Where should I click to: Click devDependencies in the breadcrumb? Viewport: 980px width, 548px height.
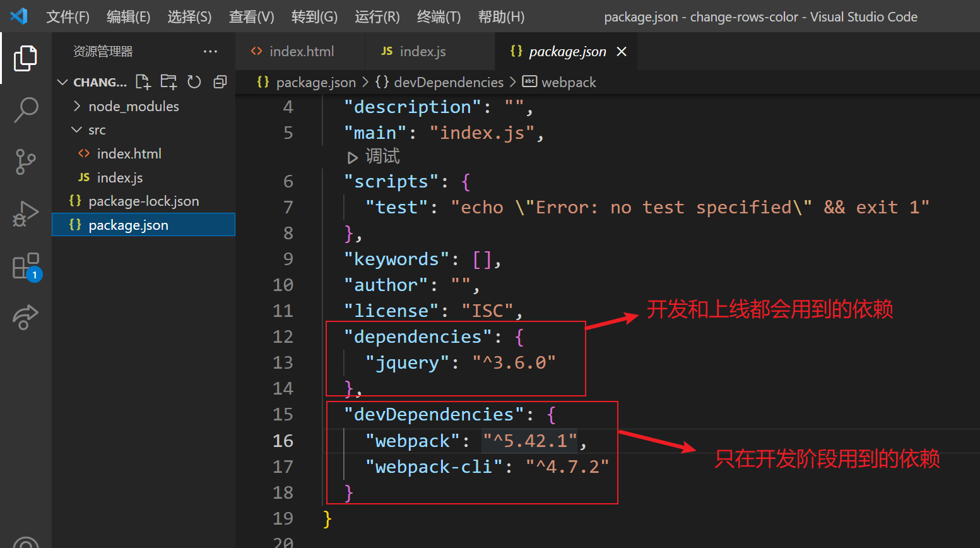click(449, 83)
